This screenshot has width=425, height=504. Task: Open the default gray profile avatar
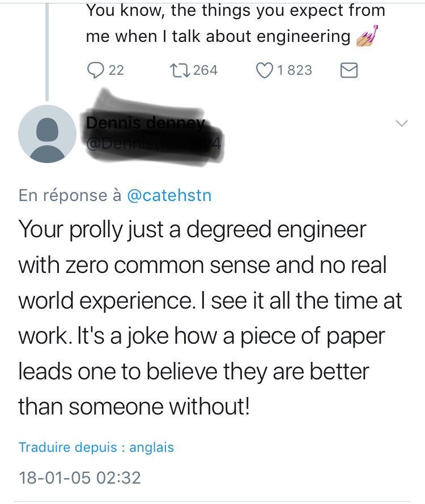[46, 134]
